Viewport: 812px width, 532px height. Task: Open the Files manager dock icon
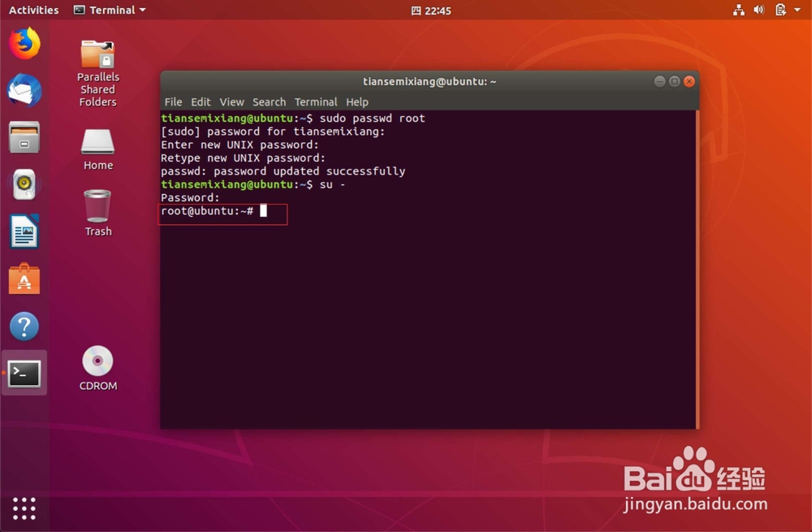pyautogui.click(x=24, y=137)
